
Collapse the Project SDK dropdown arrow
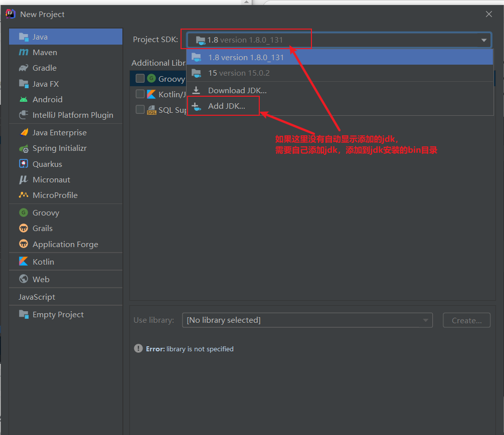tap(484, 40)
